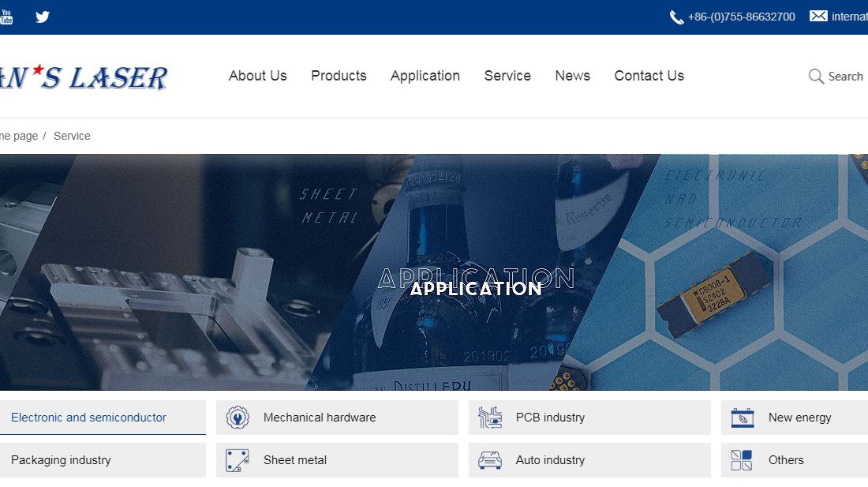This screenshot has height=487, width=868.
Task: Click the New energy battery icon
Action: pos(743,418)
